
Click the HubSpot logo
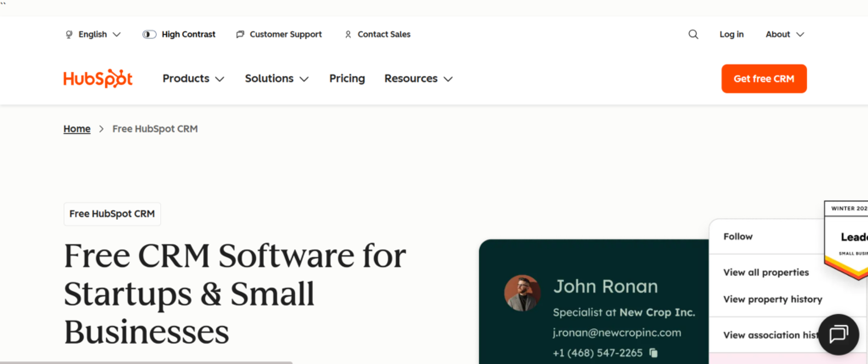click(x=97, y=79)
